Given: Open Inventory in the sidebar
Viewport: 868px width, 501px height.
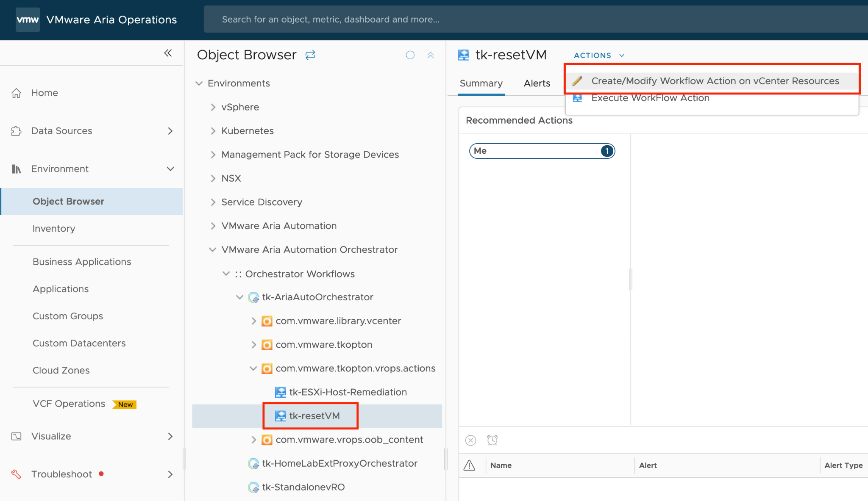Looking at the screenshot, I should click(x=54, y=229).
